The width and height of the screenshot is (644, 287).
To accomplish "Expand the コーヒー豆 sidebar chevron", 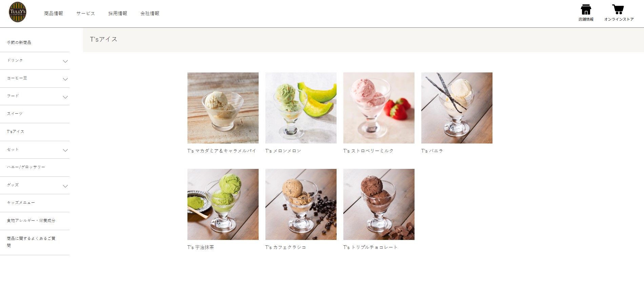I will [x=65, y=79].
